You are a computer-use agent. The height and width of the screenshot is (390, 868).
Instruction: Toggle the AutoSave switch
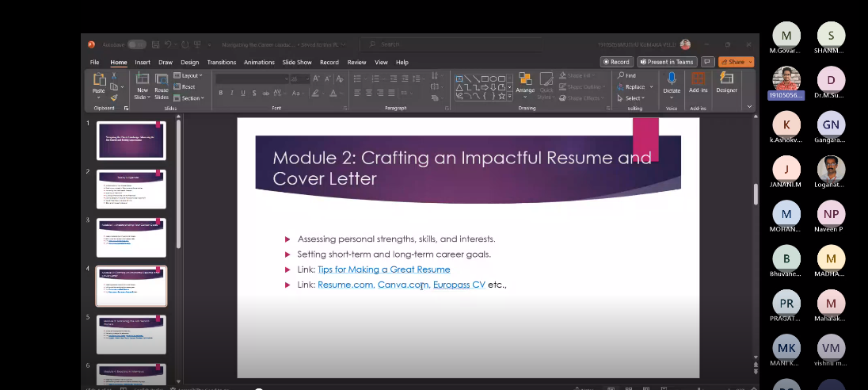click(x=136, y=45)
